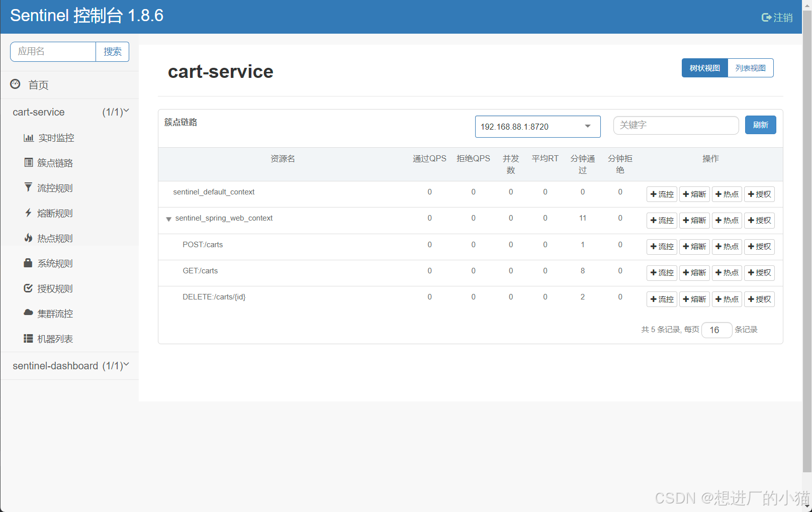Click the flame icon for 热点规则
Screen dimensions: 812x512
28,238
